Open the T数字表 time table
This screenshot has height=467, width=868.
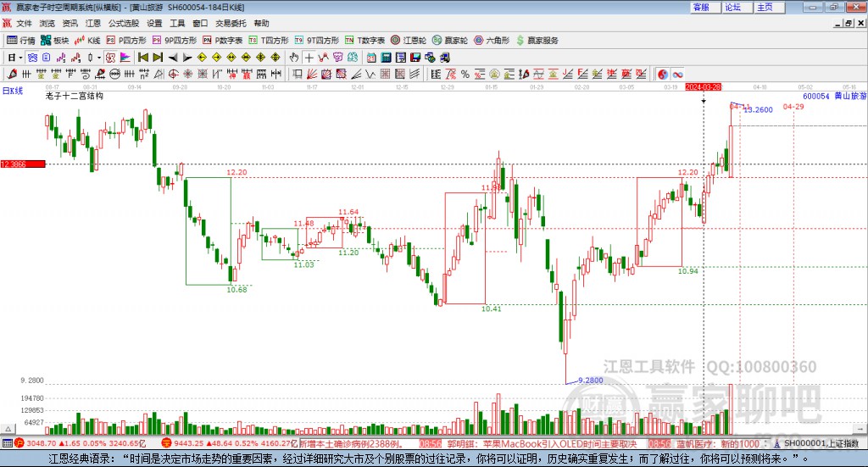364,41
